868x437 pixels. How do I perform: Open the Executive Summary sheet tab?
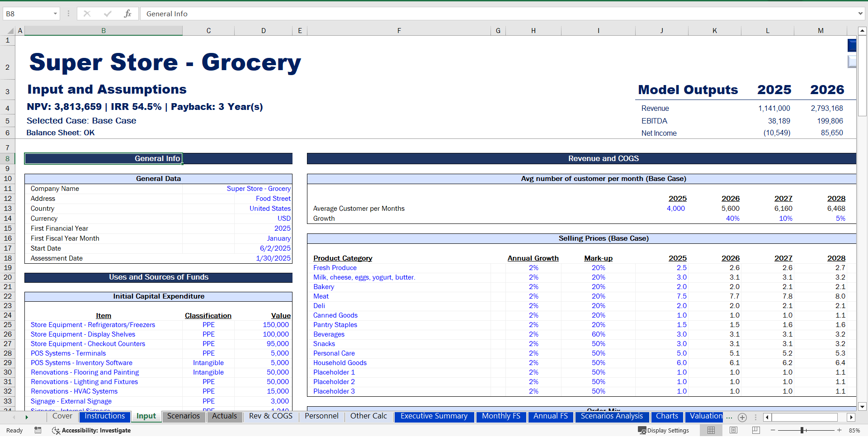pyautogui.click(x=434, y=416)
